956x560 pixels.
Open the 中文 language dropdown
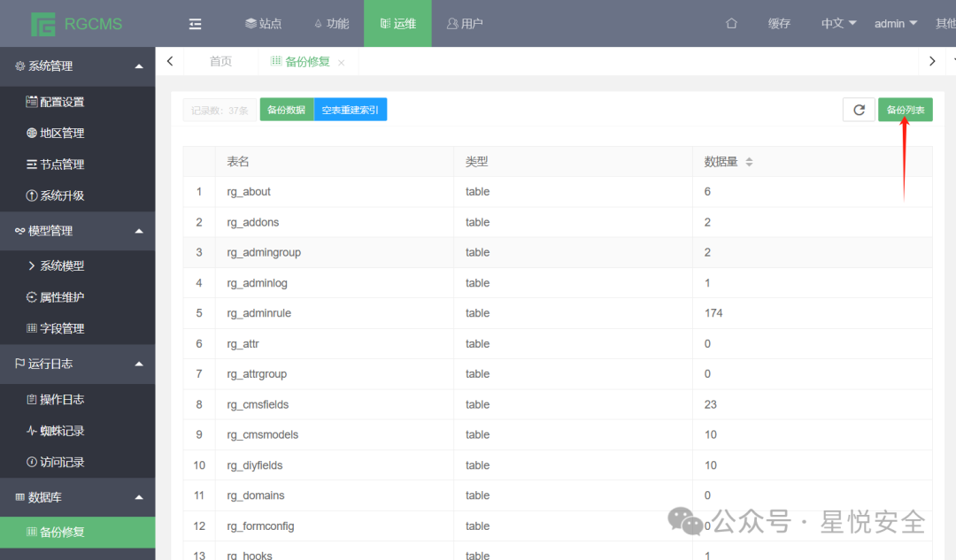[838, 24]
